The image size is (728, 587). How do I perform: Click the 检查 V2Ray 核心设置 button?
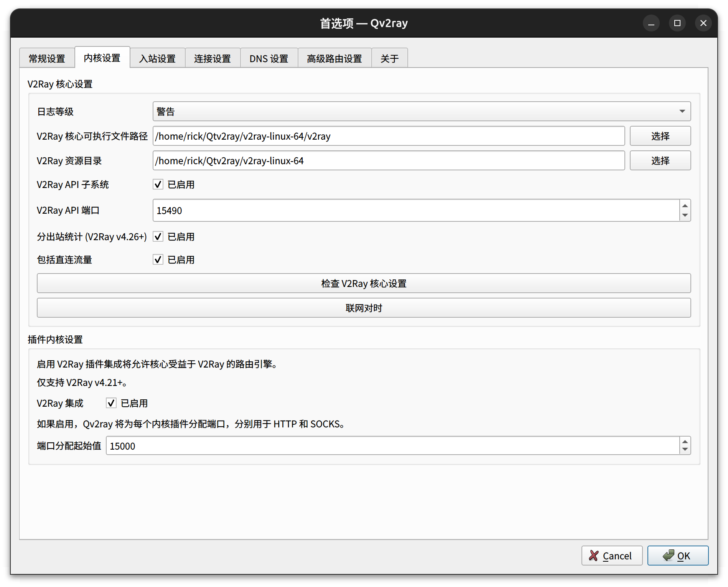point(364,283)
